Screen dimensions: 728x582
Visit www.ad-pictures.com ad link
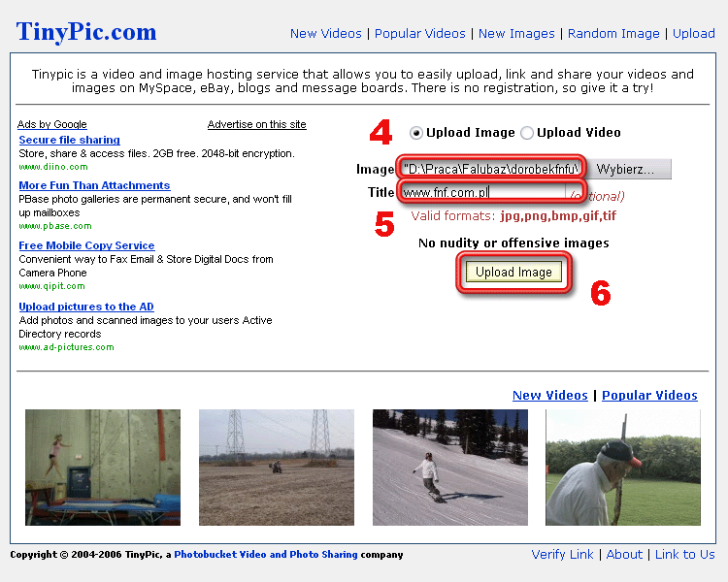pos(66,347)
